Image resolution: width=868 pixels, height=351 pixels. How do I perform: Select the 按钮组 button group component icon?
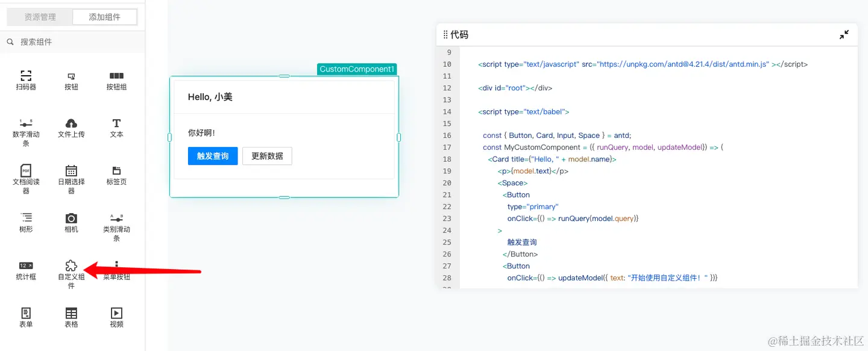[116, 76]
